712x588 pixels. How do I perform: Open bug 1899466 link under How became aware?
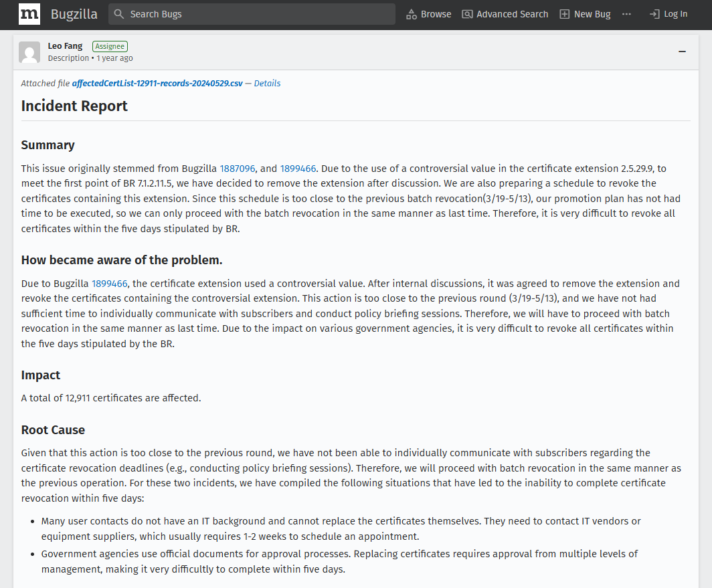[x=110, y=284]
